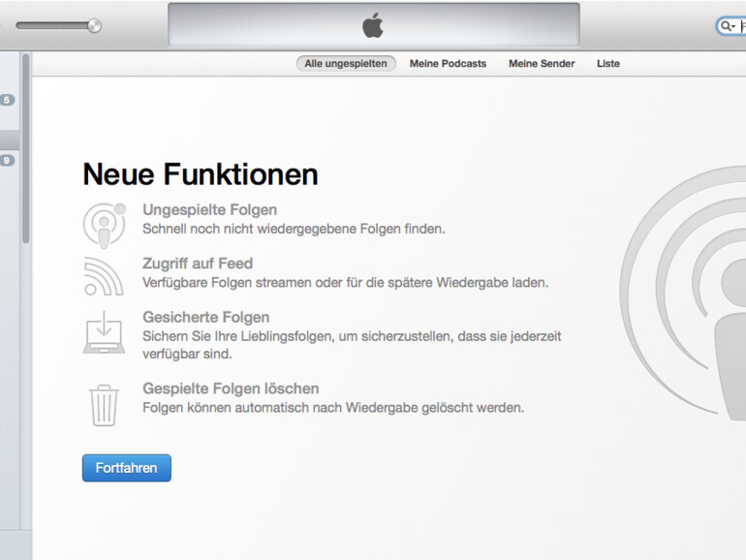Click the trash can icon beside Gespielte Folgen löschen
Image resolution: width=746 pixels, height=560 pixels.
click(104, 405)
